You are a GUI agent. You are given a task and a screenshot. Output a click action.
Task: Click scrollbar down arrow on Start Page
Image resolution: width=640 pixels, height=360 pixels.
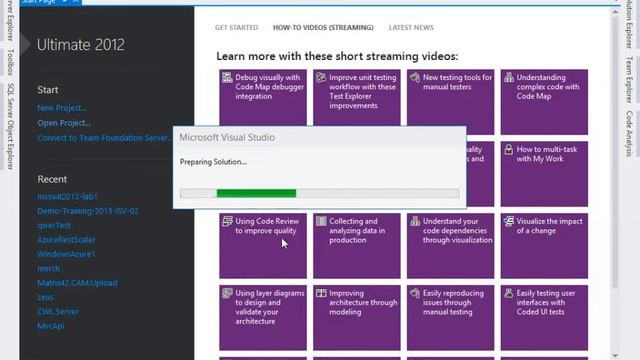(615, 356)
